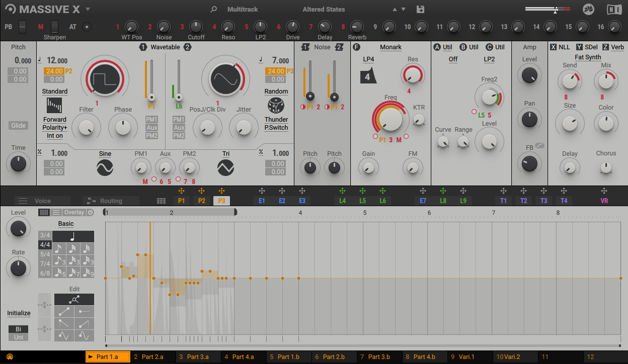Open the MASSIVE X main menu arrow

tap(88, 9)
